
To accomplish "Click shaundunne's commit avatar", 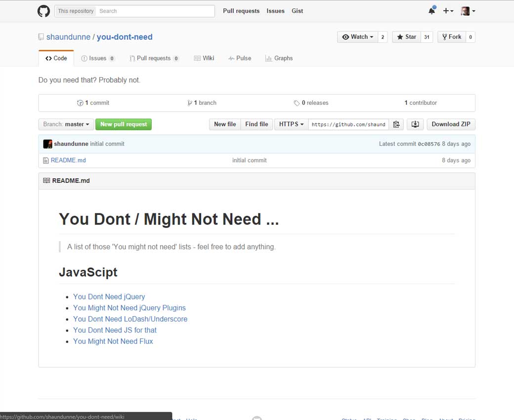I will point(47,144).
